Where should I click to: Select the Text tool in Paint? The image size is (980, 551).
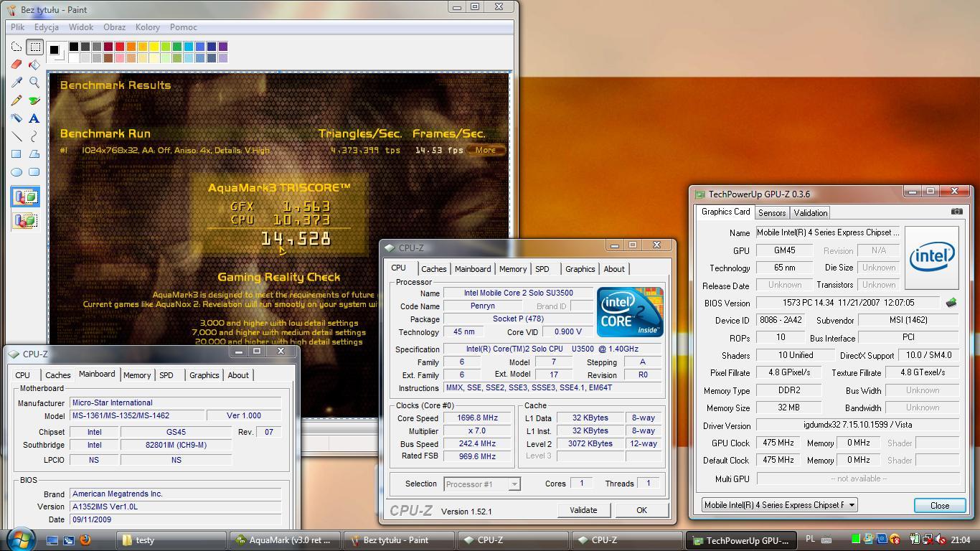coord(34,118)
